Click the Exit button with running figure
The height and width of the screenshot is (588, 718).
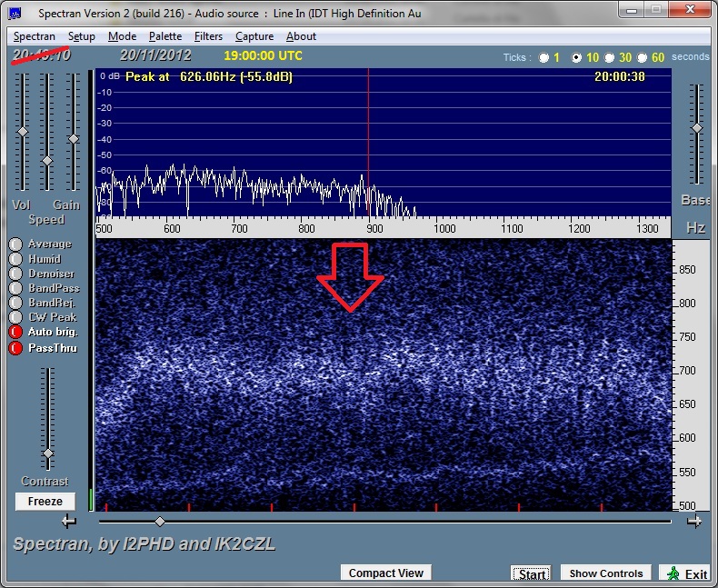coord(686,573)
